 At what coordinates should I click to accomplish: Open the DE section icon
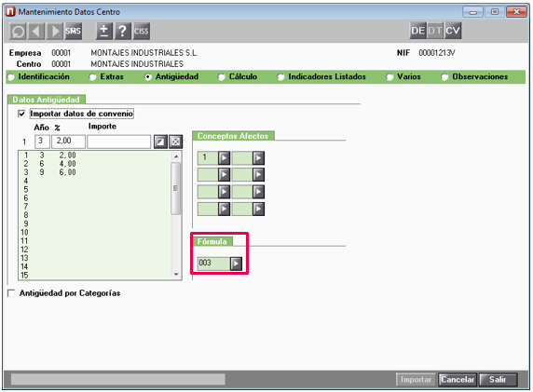[x=417, y=31]
